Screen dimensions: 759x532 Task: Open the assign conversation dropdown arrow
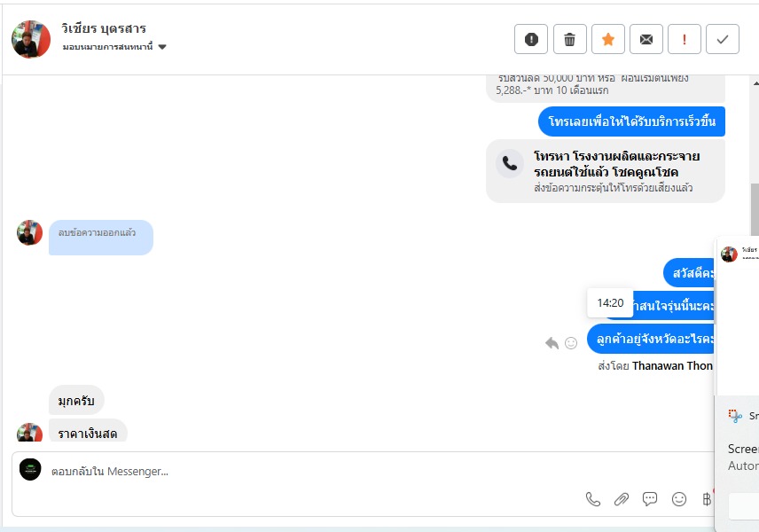(162, 47)
